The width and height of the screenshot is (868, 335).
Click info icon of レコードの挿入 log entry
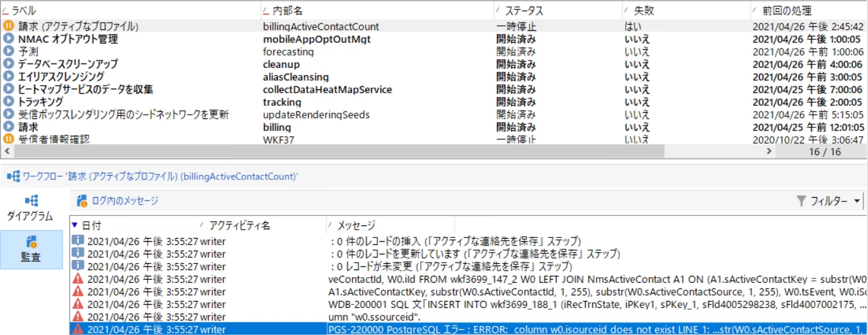click(x=78, y=241)
